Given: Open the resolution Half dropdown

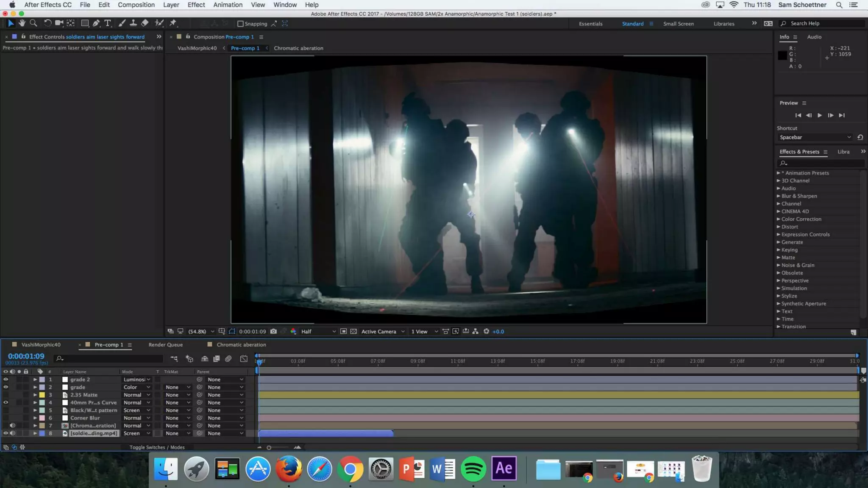Looking at the screenshot, I should pos(318,331).
